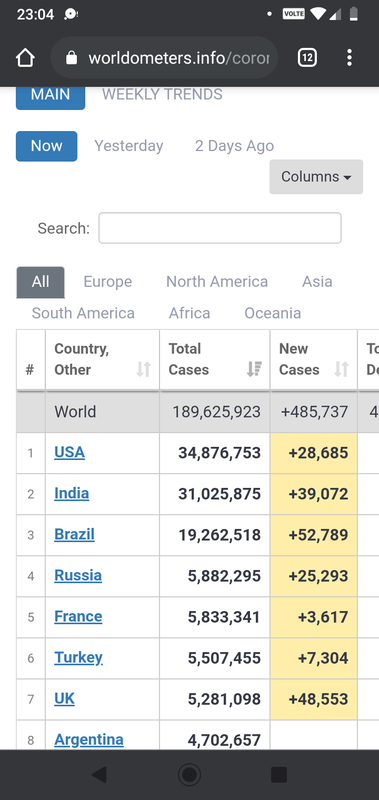Tap the Android recent apps square
379x800 pixels.
pyautogui.click(x=279, y=774)
